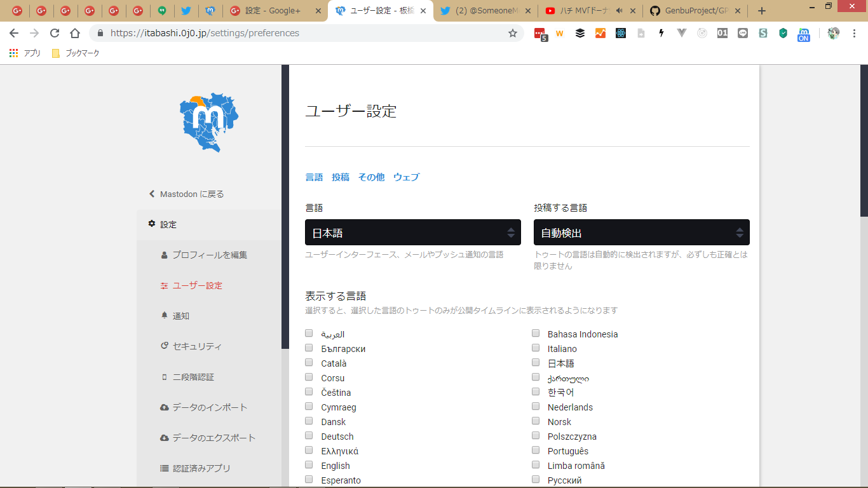Open アプリ apps shortcut in bookmarks bar
The image size is (868, 488).
25,53
